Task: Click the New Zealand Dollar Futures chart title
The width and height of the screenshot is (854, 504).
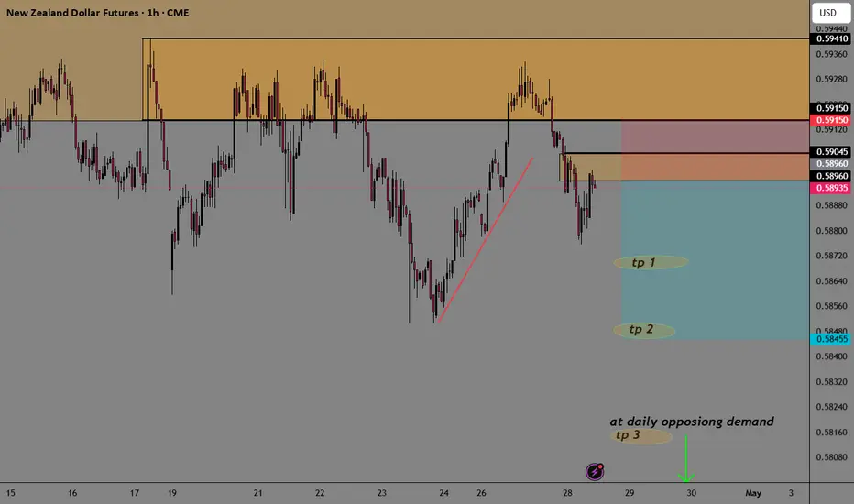Action: [97, 13]
